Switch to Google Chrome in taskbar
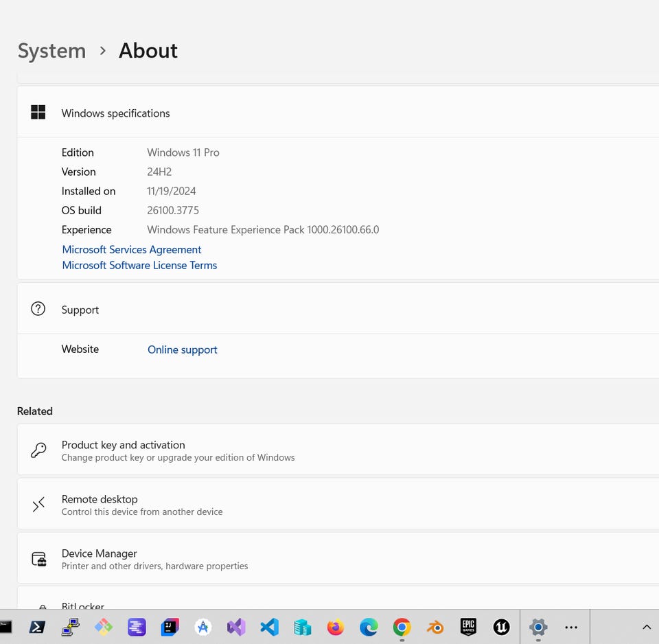Viewport: 659px width, 644px height. 402,627
